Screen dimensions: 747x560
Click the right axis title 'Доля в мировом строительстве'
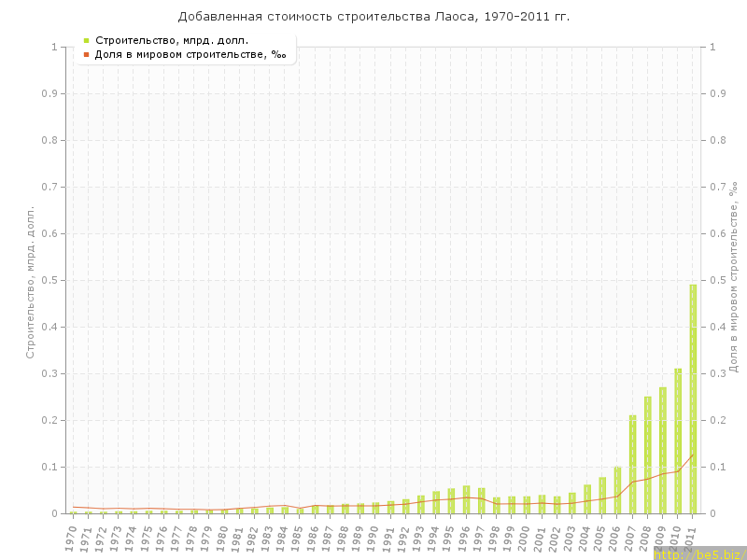point(733,277)
